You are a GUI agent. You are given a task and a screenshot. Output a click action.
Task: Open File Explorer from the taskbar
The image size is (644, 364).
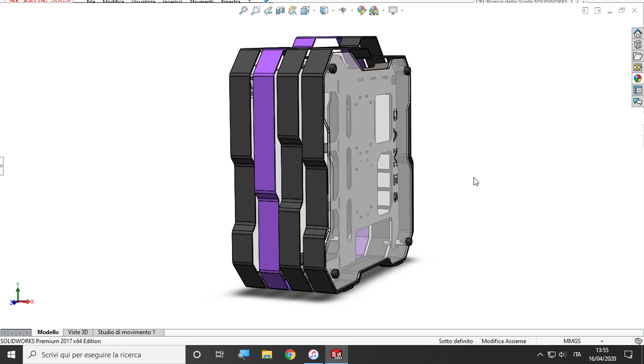coord(267,355)
